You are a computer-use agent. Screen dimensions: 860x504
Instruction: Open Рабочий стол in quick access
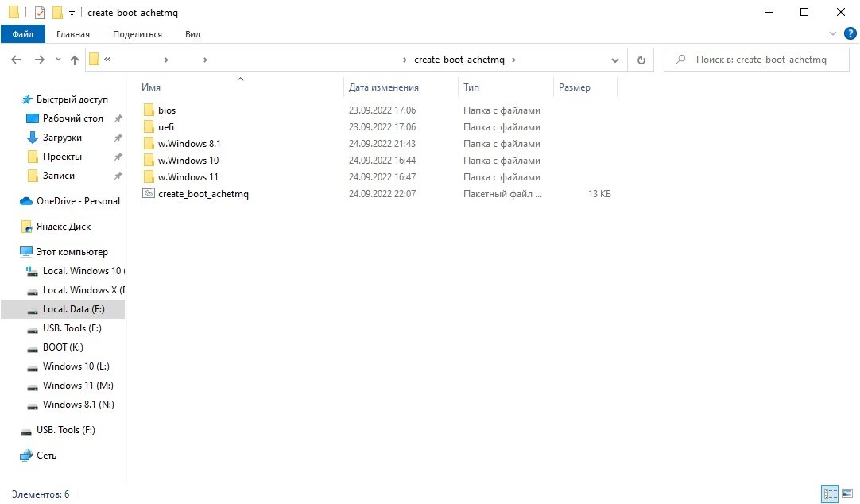pos(73,118)
